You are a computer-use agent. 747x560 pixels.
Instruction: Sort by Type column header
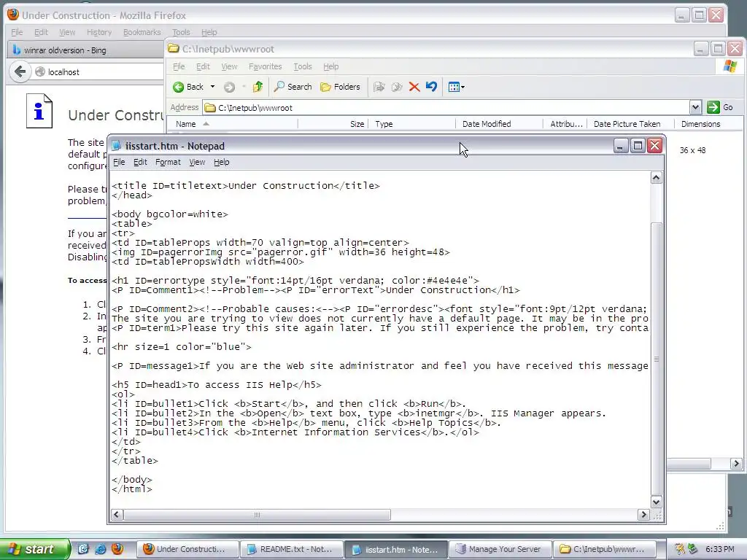click(x=411, y=124)
